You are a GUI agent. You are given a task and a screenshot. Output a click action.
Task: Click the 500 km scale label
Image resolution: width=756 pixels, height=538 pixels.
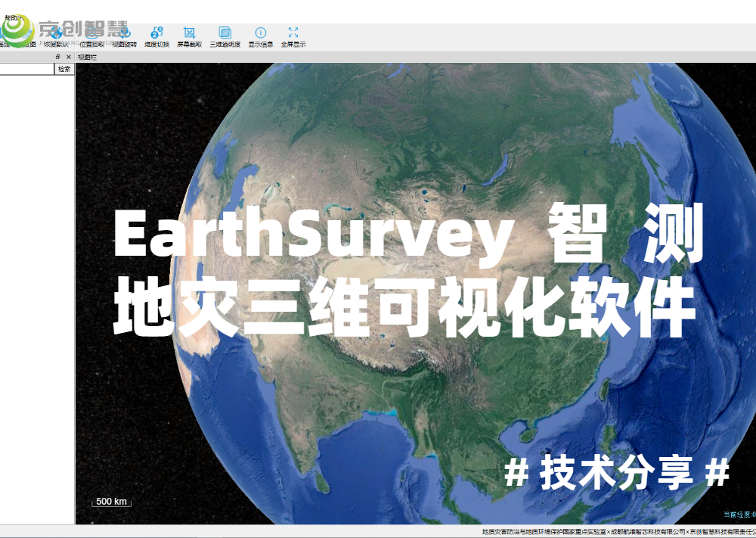[x=111, y=502]
